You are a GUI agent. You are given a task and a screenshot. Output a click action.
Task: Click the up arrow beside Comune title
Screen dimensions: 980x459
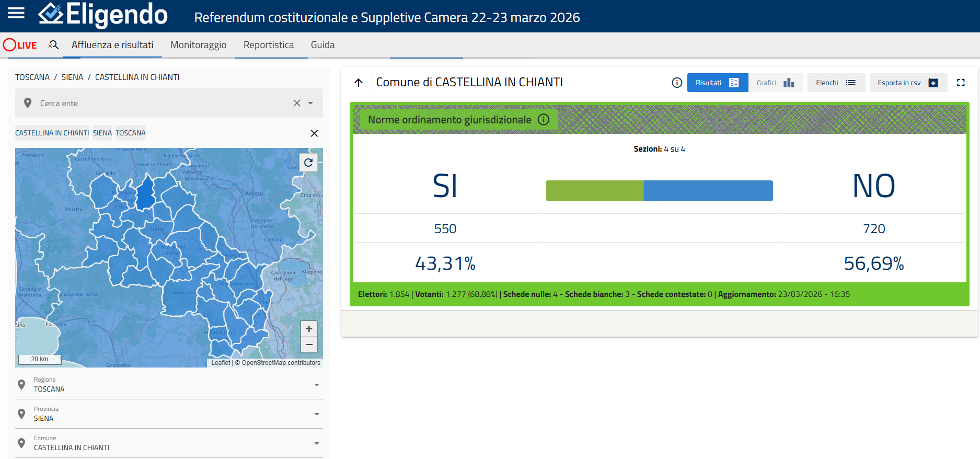pos(359,83)
